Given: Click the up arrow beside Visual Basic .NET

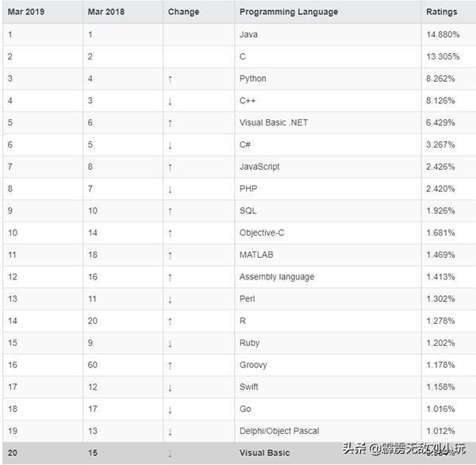Looking at the screenshot, I should coord(170,124).
